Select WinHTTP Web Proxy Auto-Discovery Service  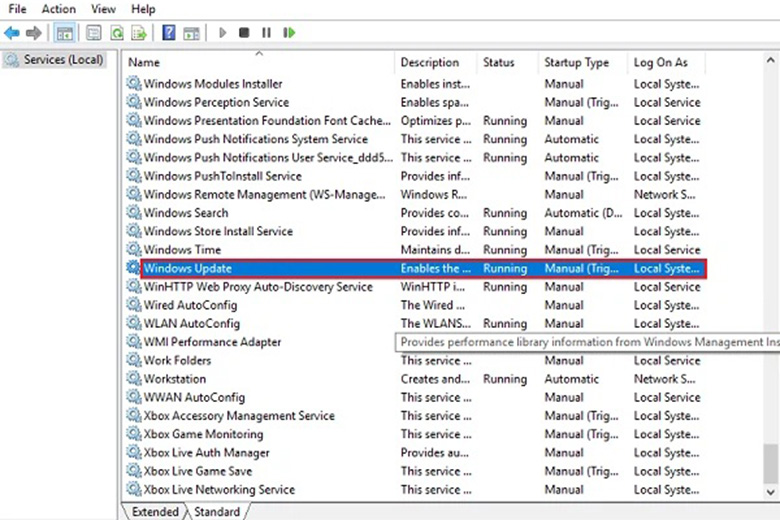pos(258,287)
